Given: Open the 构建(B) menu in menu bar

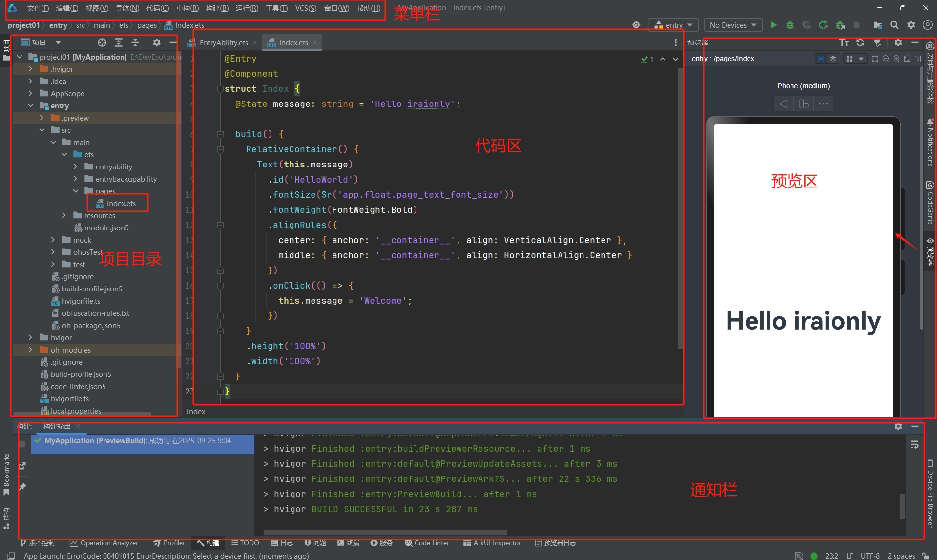Looking at the screenshot, I should (x=217, y=8).
